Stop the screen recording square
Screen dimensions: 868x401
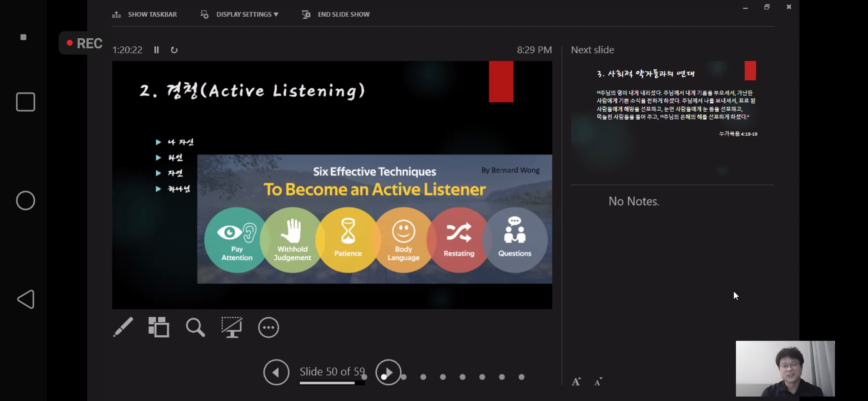(x=23, y=37)
